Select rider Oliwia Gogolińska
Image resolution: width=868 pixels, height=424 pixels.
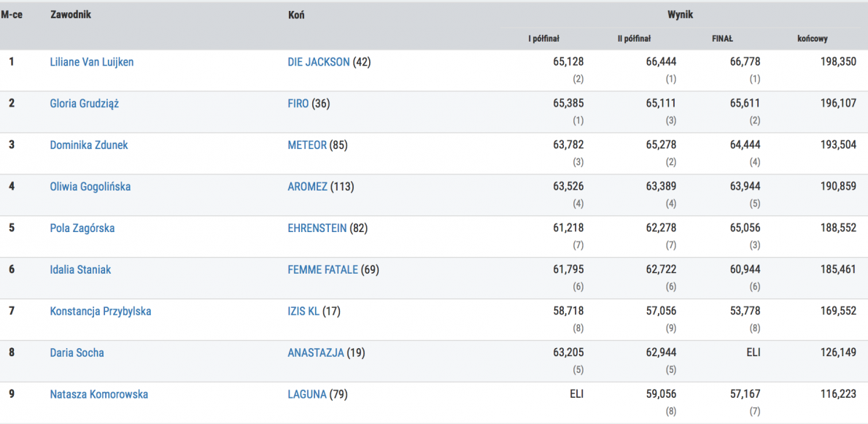click(90, 187)
